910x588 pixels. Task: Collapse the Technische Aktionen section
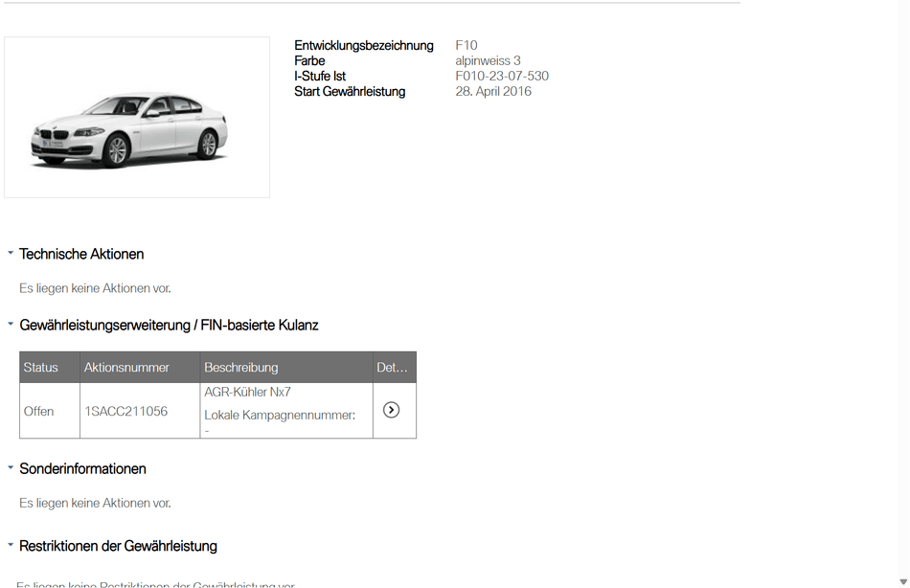tap(10, 253)
